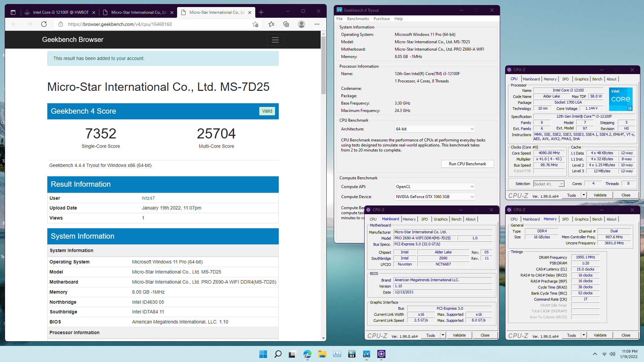The width and height of the screenshot is (644, 362).
Task: Open Windows Search from the taskbar
Action: (x=278, y=354)
